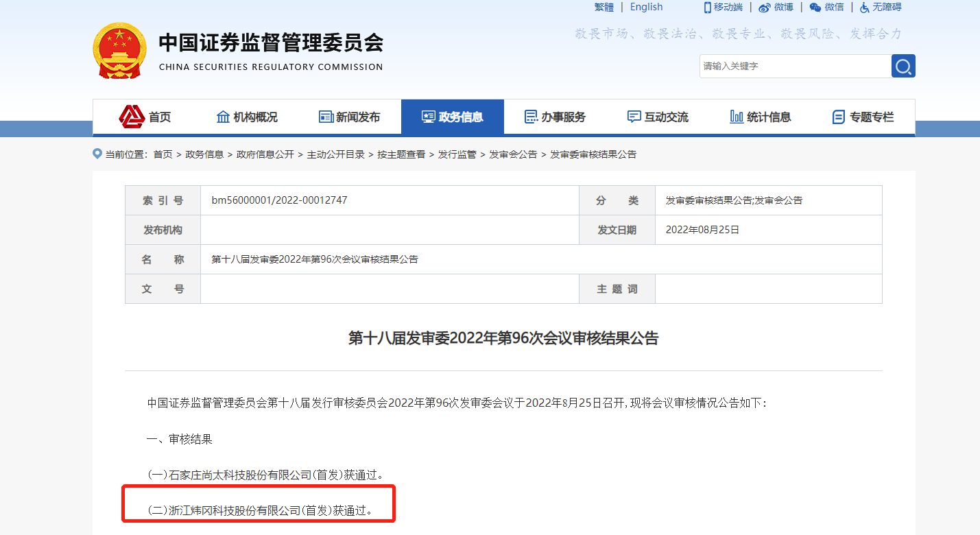Viewport: 980px width, 535px height.
Task: Open the 微博 link in top bar
Action: (x=784, y=7)
